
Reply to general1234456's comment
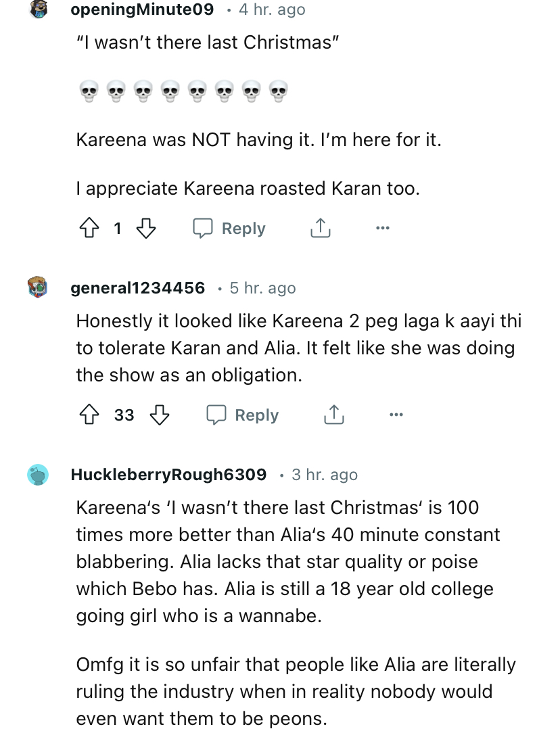(243, 415)
